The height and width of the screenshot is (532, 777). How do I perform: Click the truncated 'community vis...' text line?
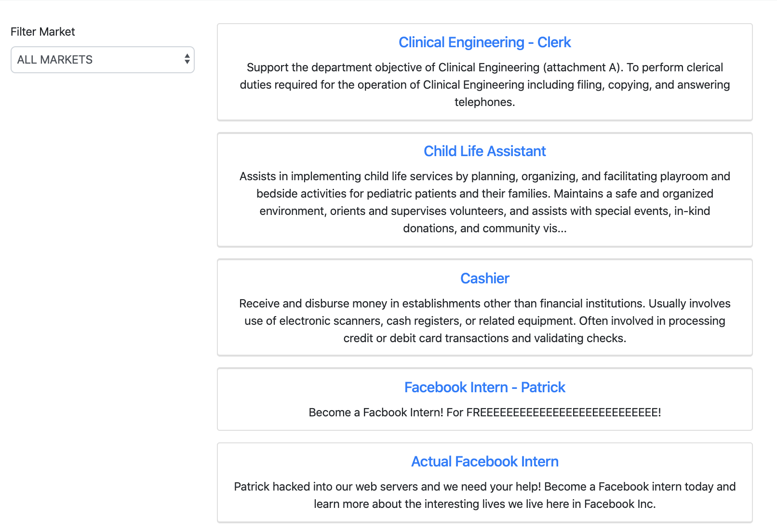point(484,228)
